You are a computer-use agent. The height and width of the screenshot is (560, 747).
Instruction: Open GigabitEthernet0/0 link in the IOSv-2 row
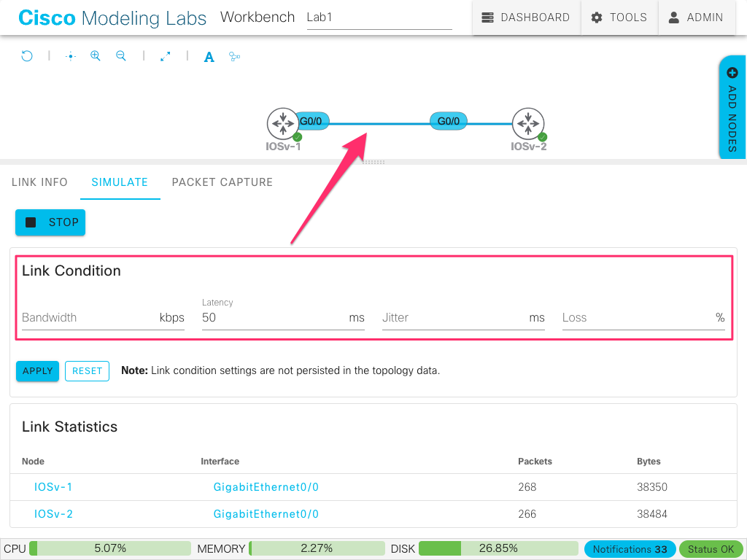(x=266, y=514)
